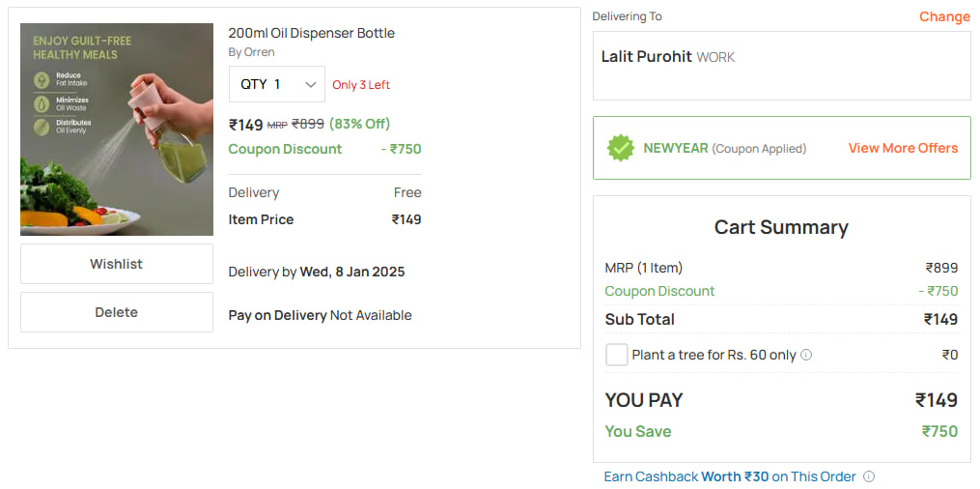
Task: Click the Coupon Discount line under price
Action: (325, 150)
